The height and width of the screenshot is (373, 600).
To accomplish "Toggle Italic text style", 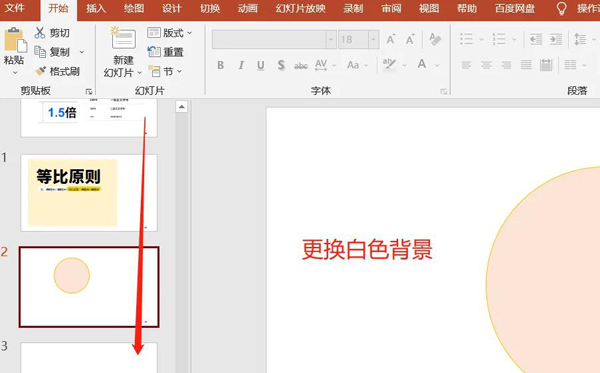I will click(241, 65).
